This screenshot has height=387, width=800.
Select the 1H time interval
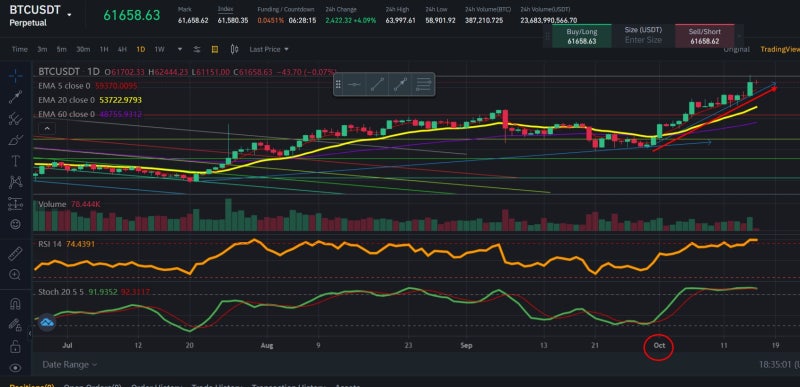click(x=104, y=49)
